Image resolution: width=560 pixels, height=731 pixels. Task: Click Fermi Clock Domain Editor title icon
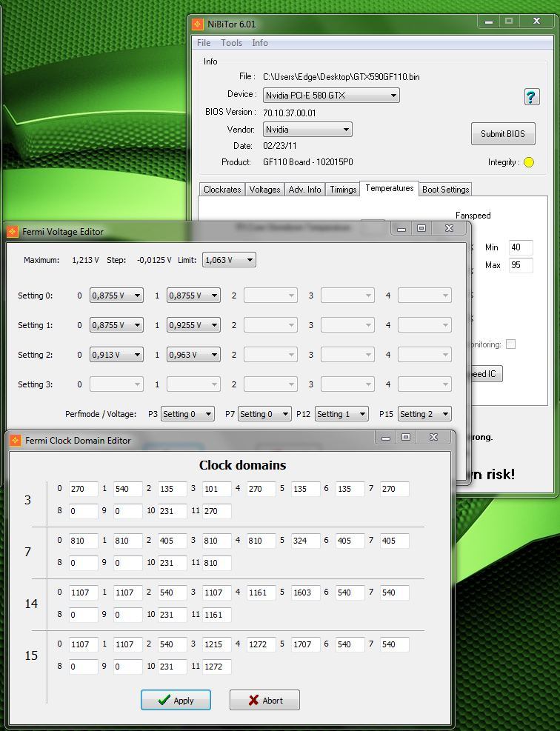coord(16,440)
